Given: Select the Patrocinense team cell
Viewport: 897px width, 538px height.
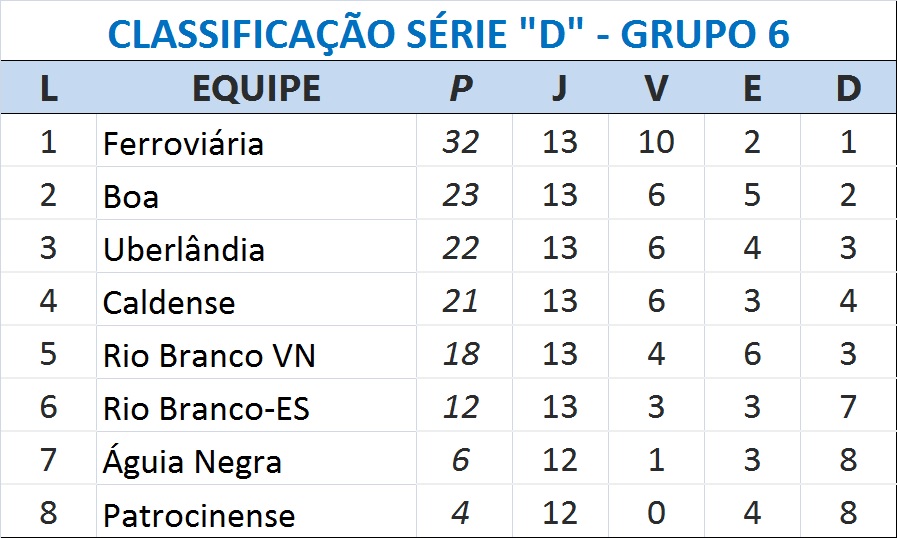Looking at the screenshot, I should click(x=199, y=515).
